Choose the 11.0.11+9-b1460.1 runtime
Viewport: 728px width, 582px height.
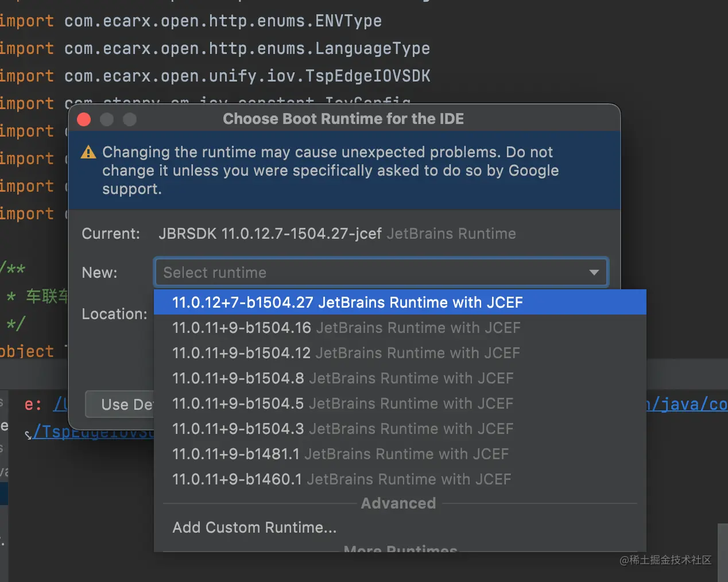pyautogui.click(x=342, y=479)
